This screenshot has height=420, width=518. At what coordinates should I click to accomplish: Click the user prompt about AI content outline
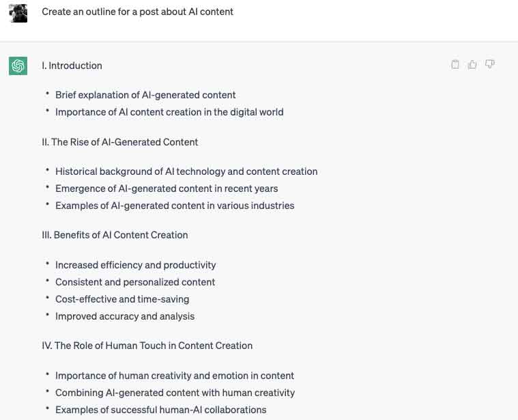137,12
